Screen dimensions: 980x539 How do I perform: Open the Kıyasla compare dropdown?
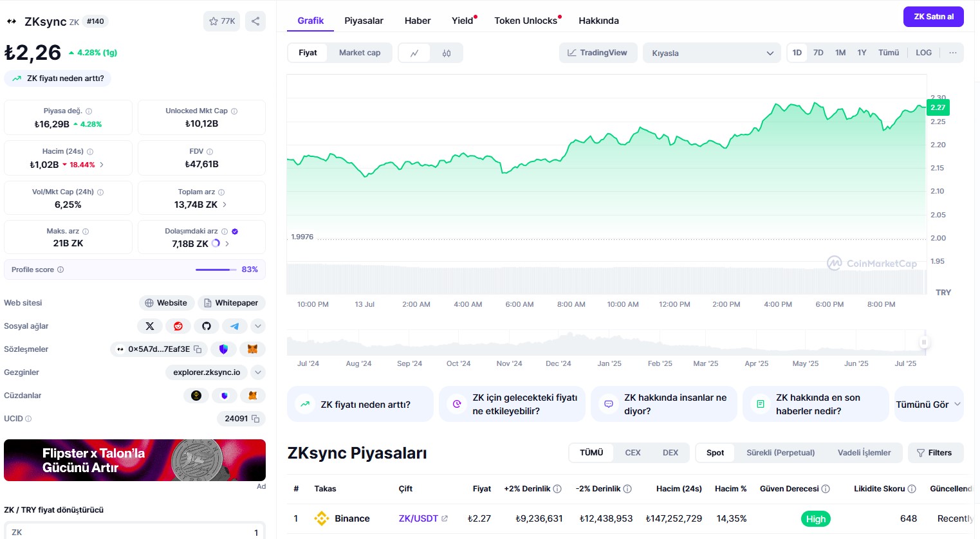point(712,53)
